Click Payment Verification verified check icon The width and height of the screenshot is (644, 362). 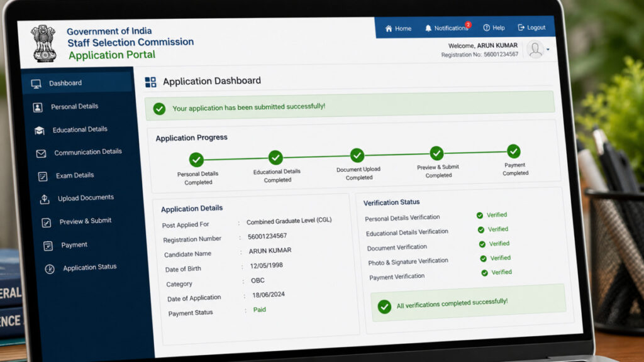pos(485,273)
